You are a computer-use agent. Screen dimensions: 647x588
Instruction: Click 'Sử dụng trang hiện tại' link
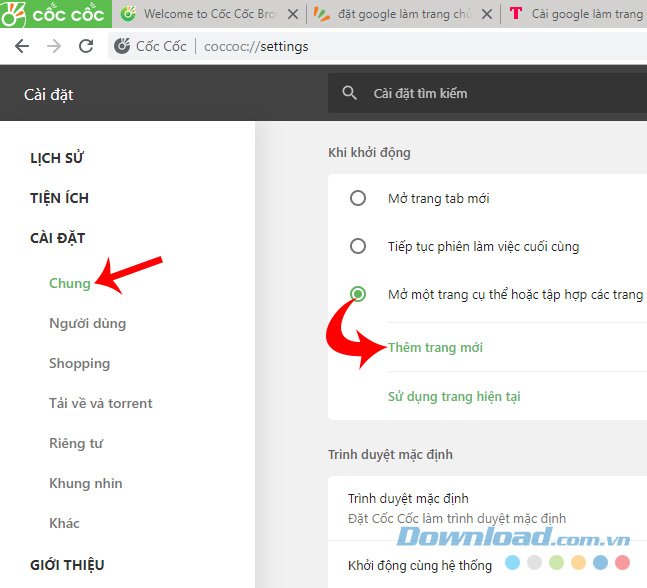pos(454,397)
